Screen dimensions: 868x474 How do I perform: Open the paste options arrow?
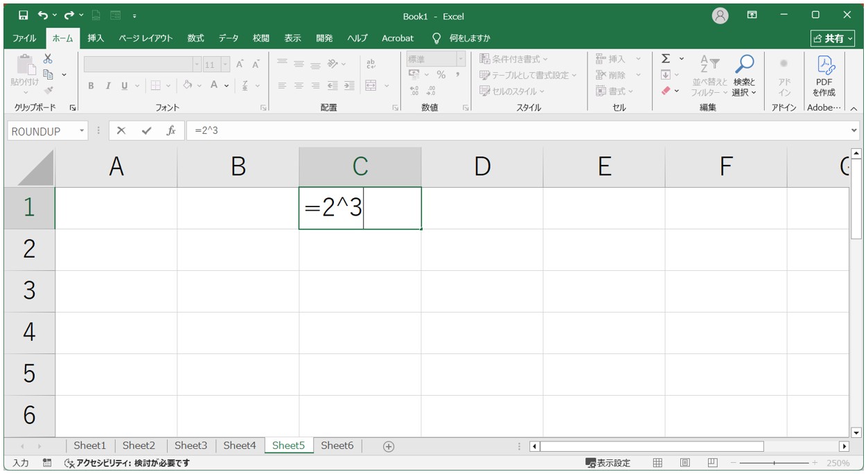coord(25,91)
